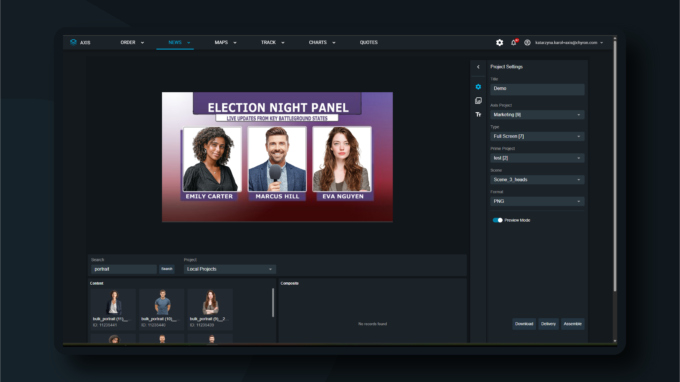
Task: Open the notifications bell
Action: click(514, 42)
